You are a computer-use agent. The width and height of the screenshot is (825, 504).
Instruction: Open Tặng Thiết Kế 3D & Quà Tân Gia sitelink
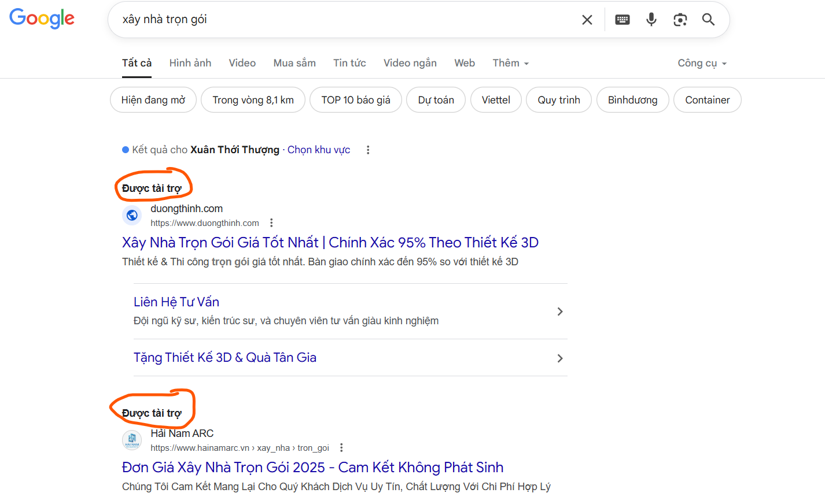[x=225, y=357]
